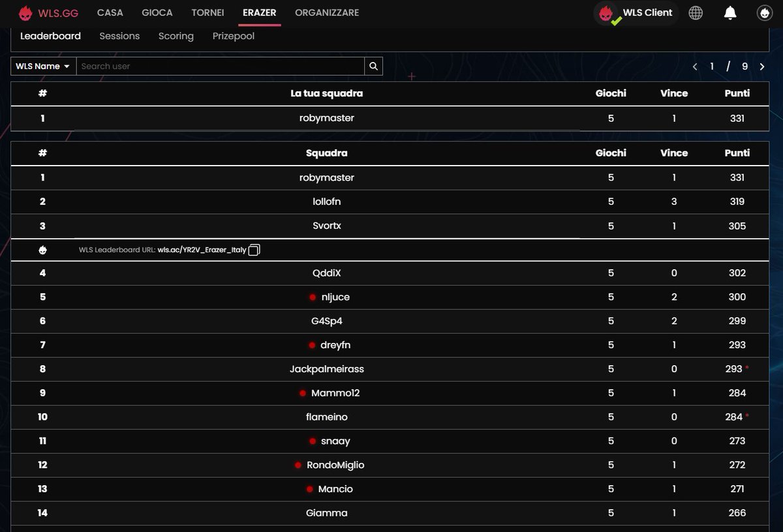Switch to the Scoring tab

coord(176,36)
